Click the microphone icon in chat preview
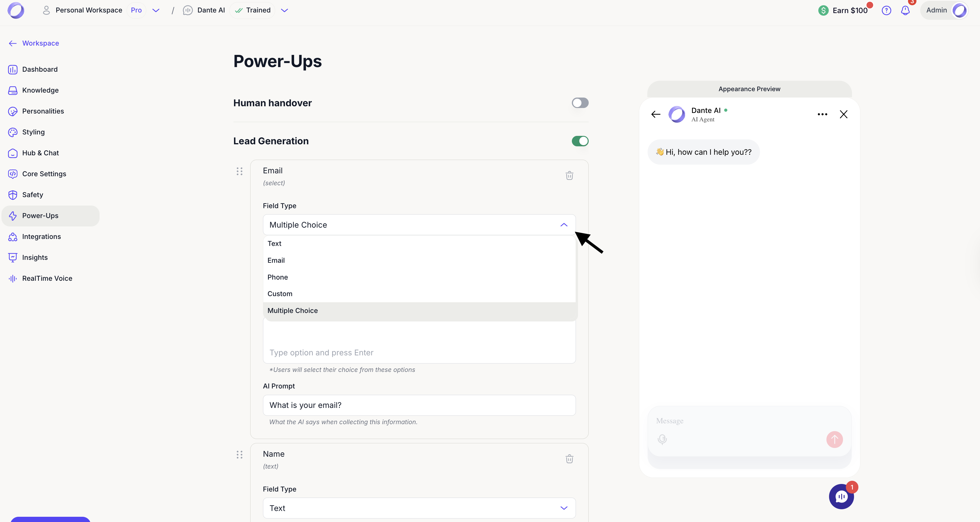The image size is (980, 522). click(662, 439)
